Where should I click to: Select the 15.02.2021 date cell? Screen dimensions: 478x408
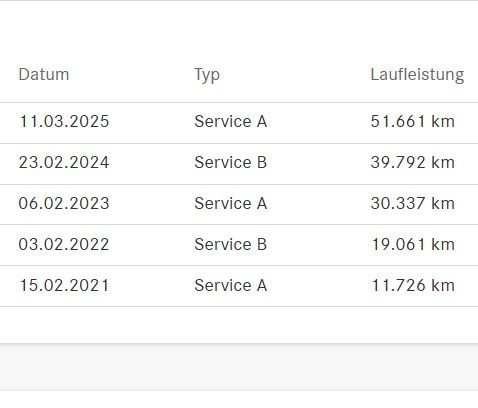pyautogui.click(x=64, y=285)
